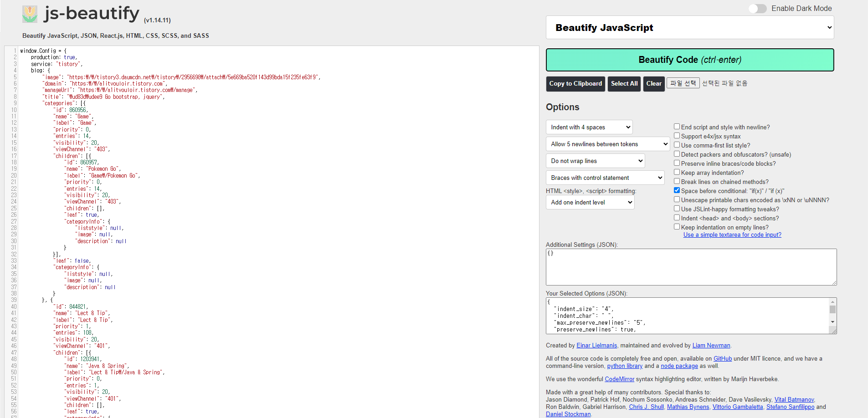Check Preserve inline braces/code blocks
Screen dimensions: 868x418
pos(677,163)
